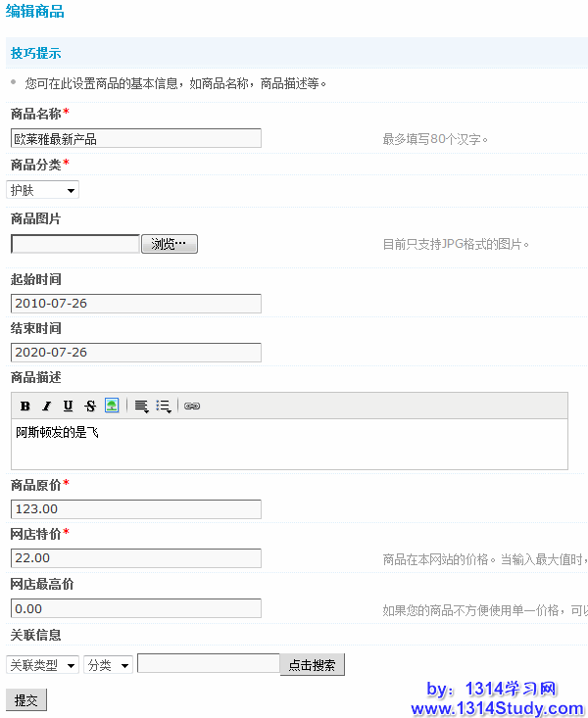Image resolution: width=588 pixels, height=718 pixels.
Task: Open the list style options
Action: [x=164, y=406]
